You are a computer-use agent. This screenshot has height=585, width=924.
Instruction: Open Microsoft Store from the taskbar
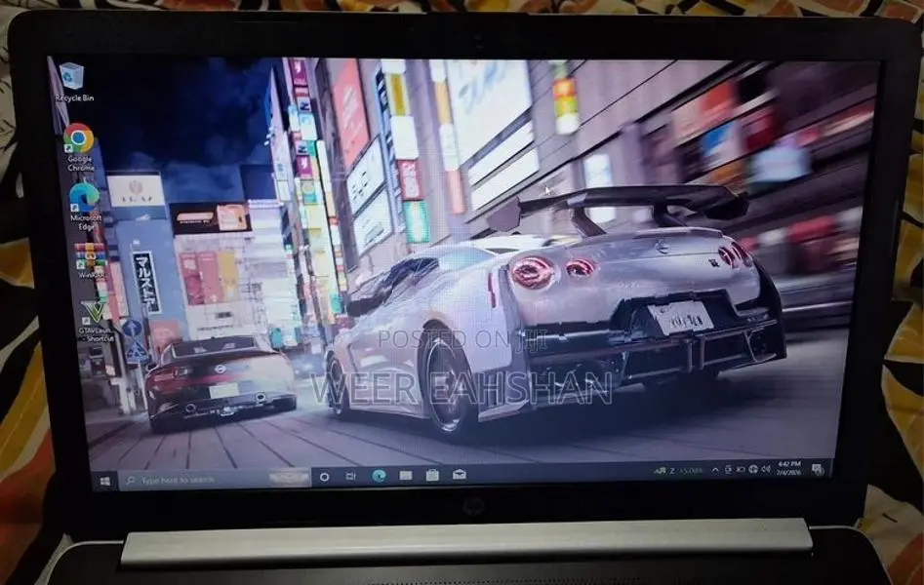432,475
